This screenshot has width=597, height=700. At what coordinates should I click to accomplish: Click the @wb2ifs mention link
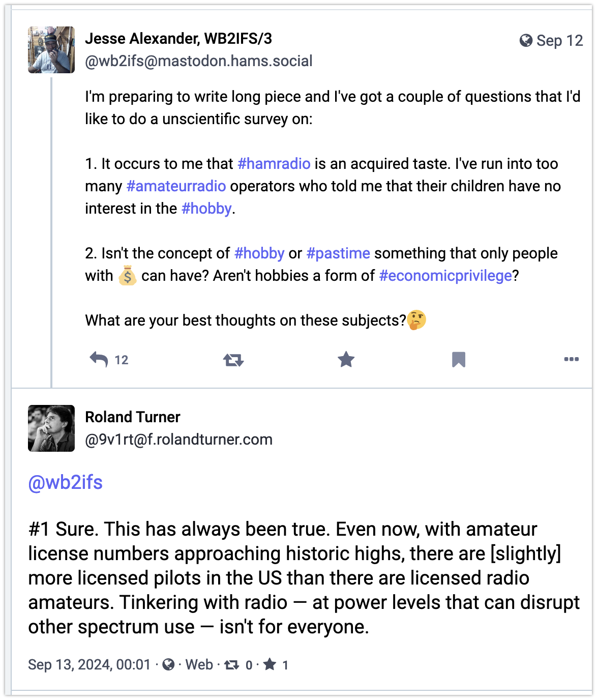pos(66,482)
